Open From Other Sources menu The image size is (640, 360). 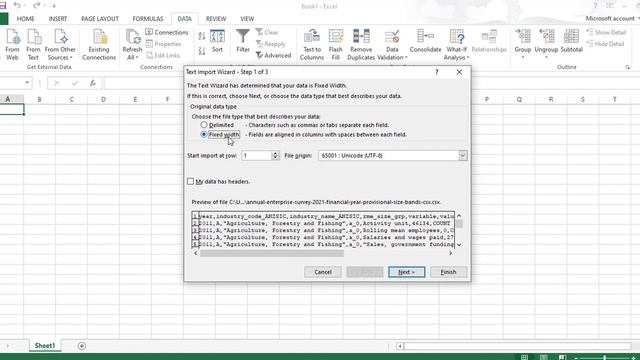click(x=60, y=45)
